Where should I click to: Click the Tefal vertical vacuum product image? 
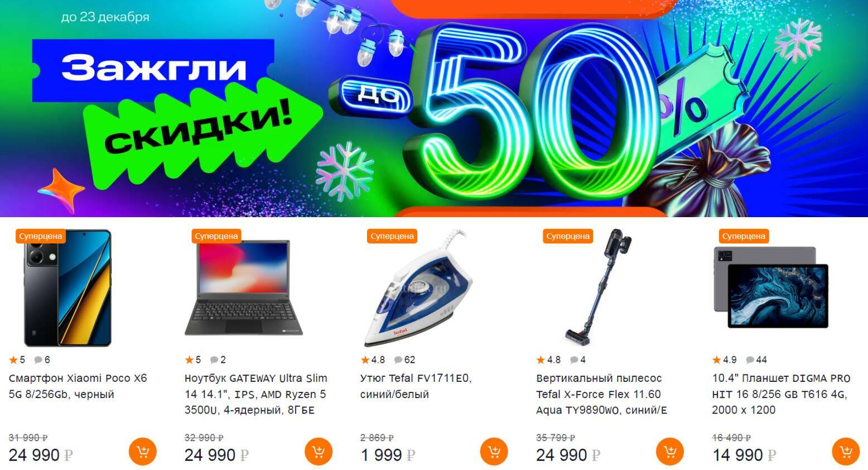(x=598, y=286)
